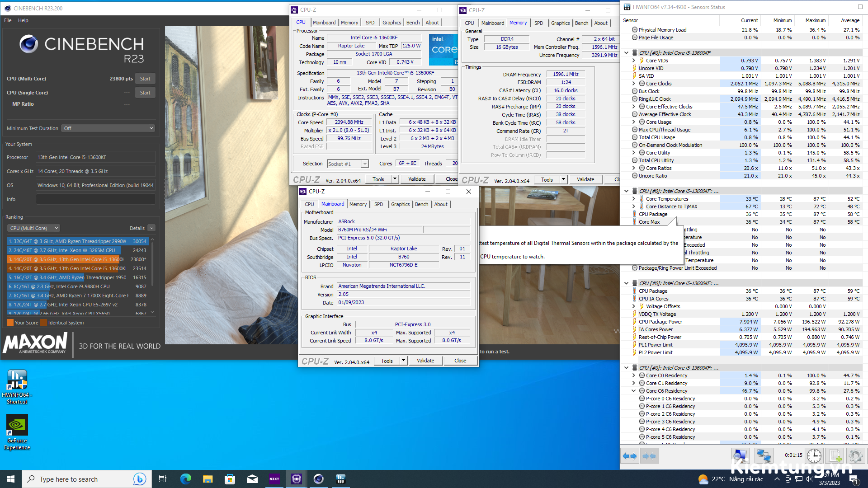The image size is (868, 488).
Task: Open the Mail app from the taskbar
Action: coord(252,479)
